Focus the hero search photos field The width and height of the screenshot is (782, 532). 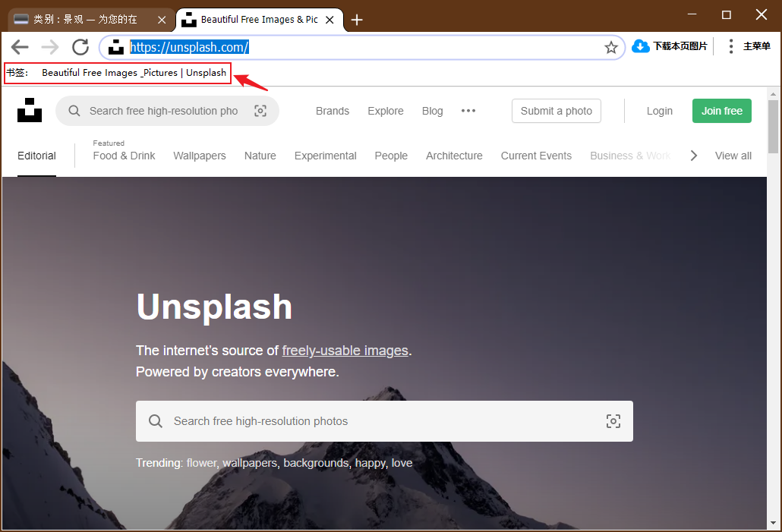(x=384, y=421)
